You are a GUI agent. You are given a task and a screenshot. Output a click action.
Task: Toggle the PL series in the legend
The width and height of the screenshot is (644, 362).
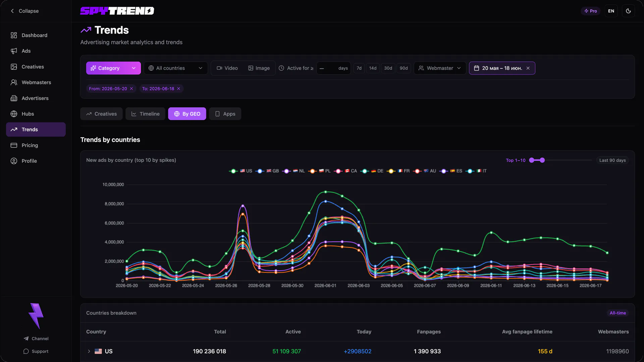coord(319,171)
